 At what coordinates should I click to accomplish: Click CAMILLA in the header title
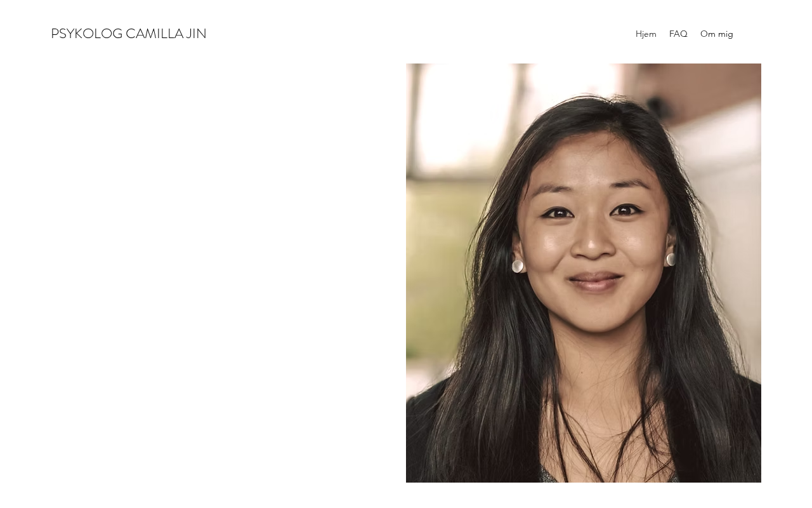click(154, 34)
